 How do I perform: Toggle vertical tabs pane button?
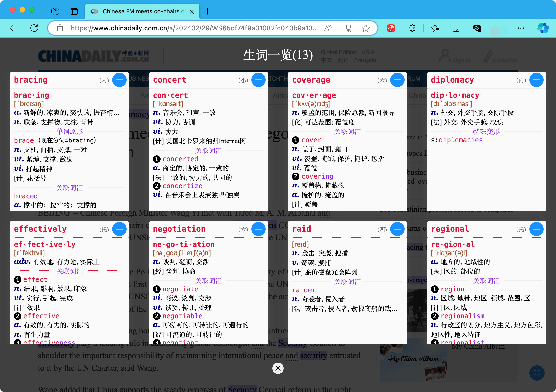[74, 11]
